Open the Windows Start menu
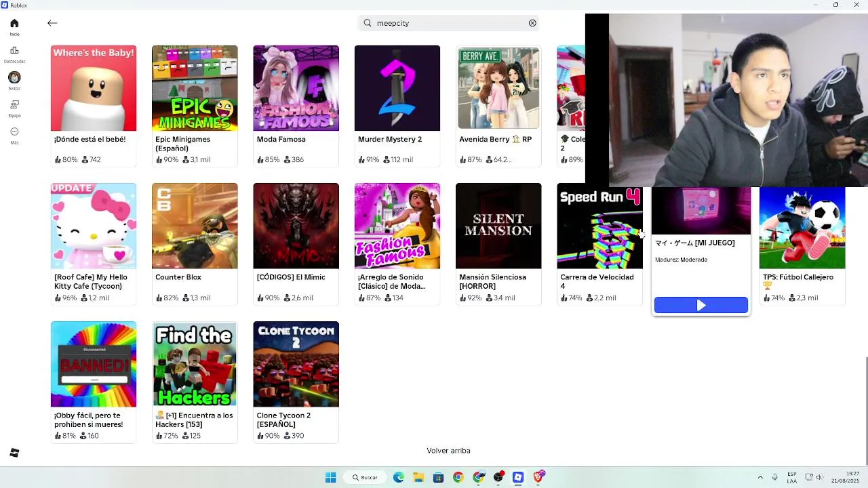This screenshot has width=868, height=488. (330, 477)
